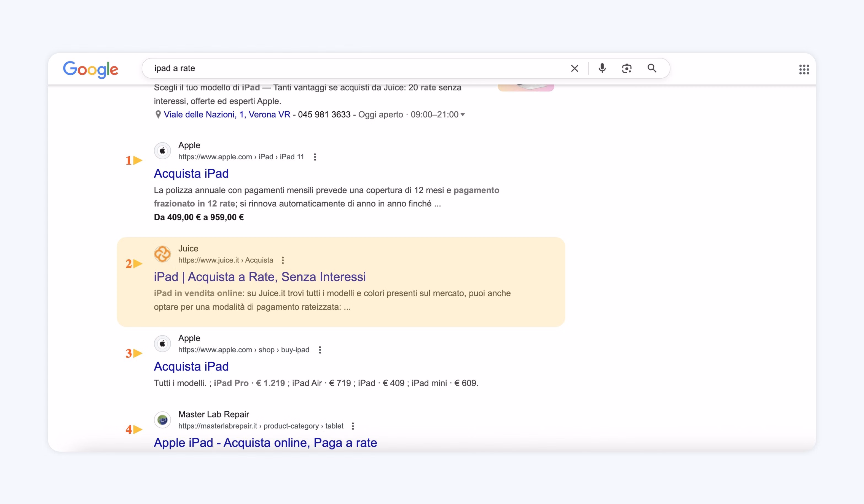Expand opening hours 09:00–21:00 arrow
This screenshot has height=504, width=864.
tap(463, 114)
